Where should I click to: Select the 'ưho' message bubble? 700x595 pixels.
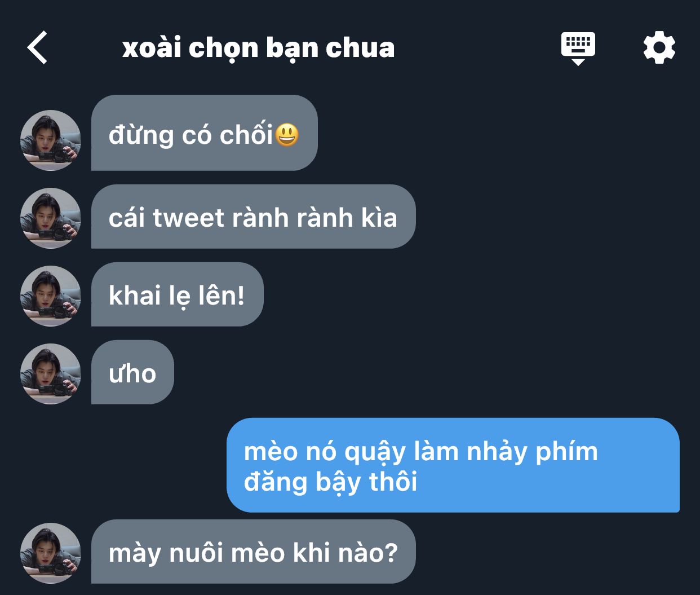click(132, 372)
